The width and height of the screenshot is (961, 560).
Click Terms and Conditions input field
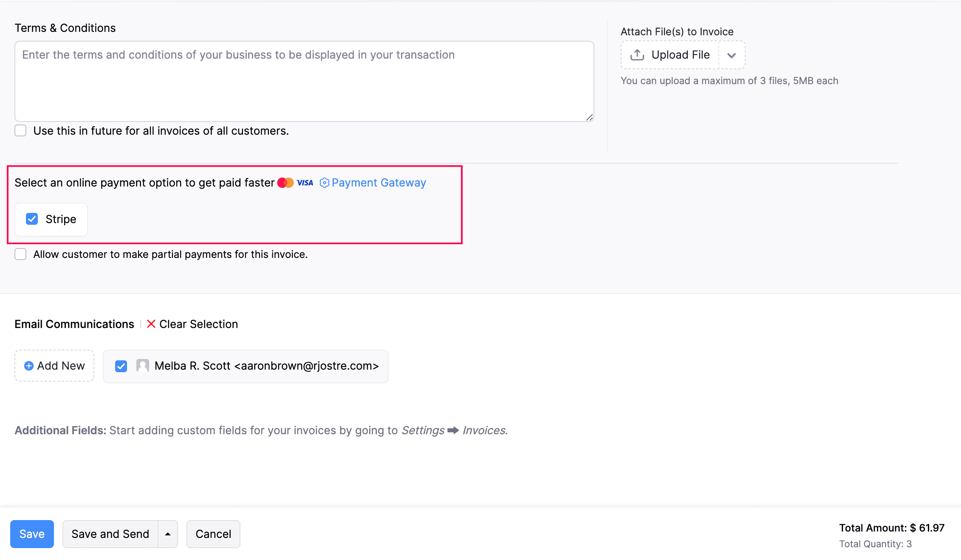pyautogui.click(x=304, y=81)
